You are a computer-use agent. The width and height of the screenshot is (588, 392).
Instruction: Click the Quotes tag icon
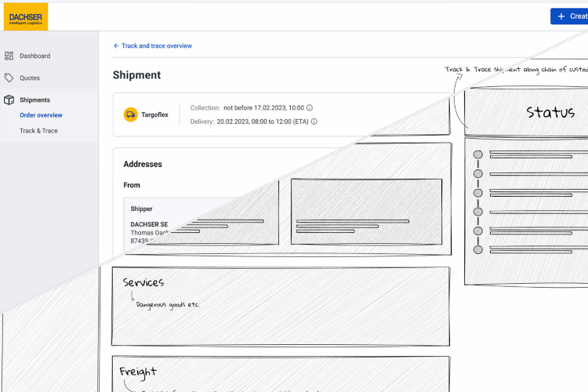pyautogui.click(x=9, y=78)
